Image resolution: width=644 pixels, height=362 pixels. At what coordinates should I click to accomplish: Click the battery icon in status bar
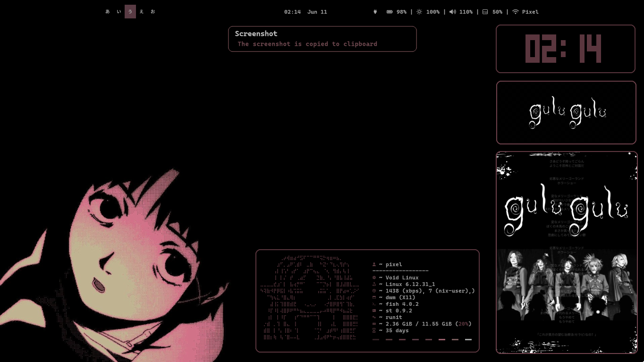pyautogui.click(x=390, y=12)
